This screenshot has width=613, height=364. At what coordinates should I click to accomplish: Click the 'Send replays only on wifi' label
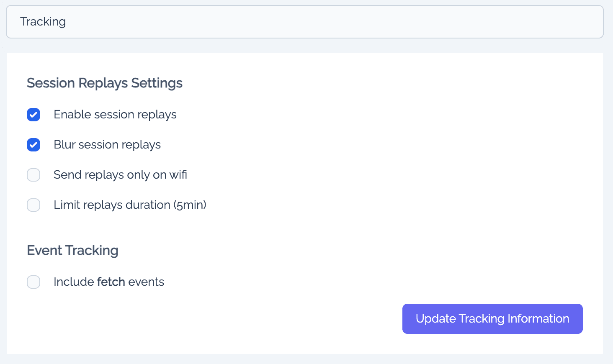coord(120,175)
